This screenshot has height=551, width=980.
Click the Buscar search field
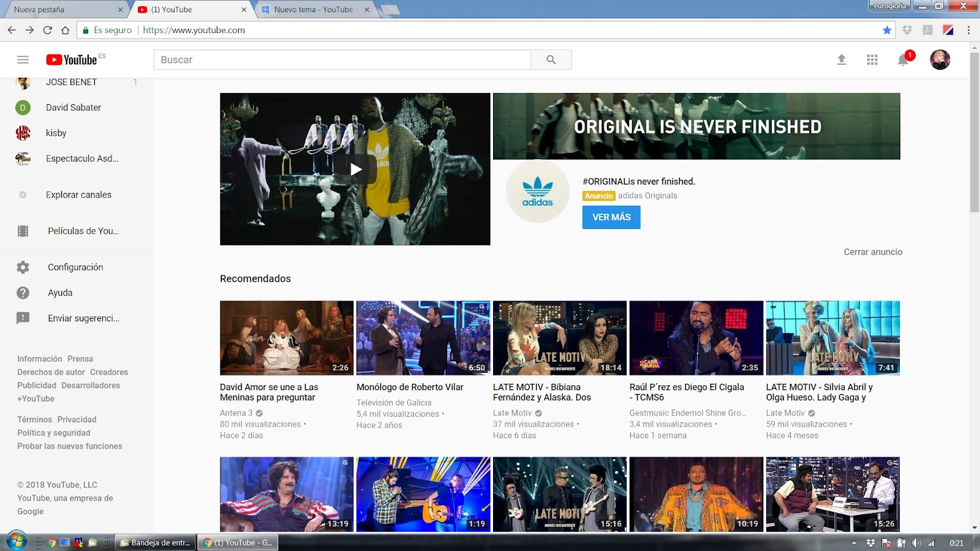tap(342, 59)
